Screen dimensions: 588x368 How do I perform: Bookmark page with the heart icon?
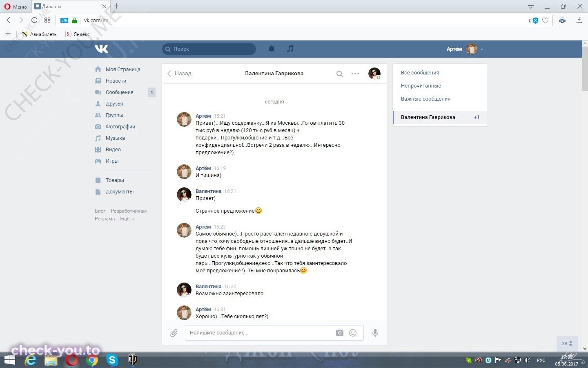[545, 20]
